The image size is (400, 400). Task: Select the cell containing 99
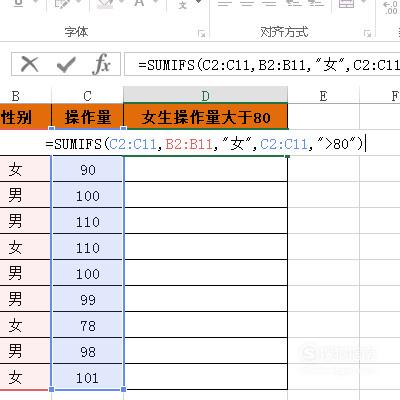click(88, 300)
